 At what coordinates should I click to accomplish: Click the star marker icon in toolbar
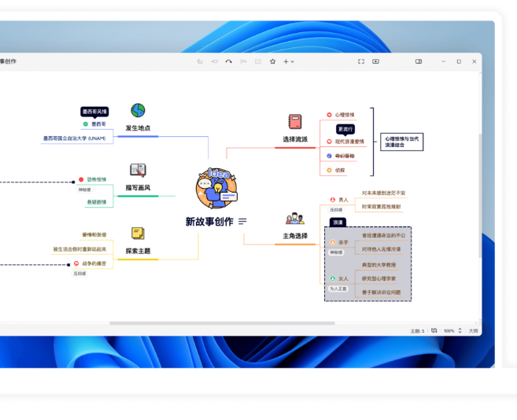pos(273,61)
